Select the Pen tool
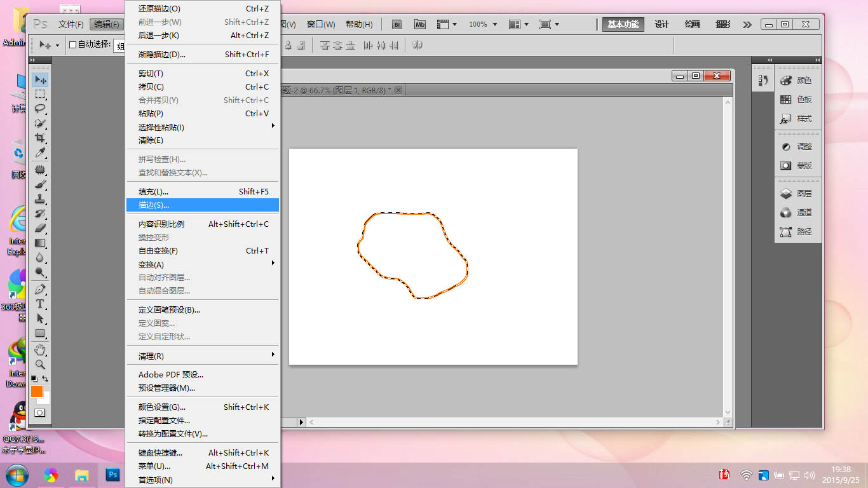Viewport: 868px width, 488px height. tap(40, 289)
